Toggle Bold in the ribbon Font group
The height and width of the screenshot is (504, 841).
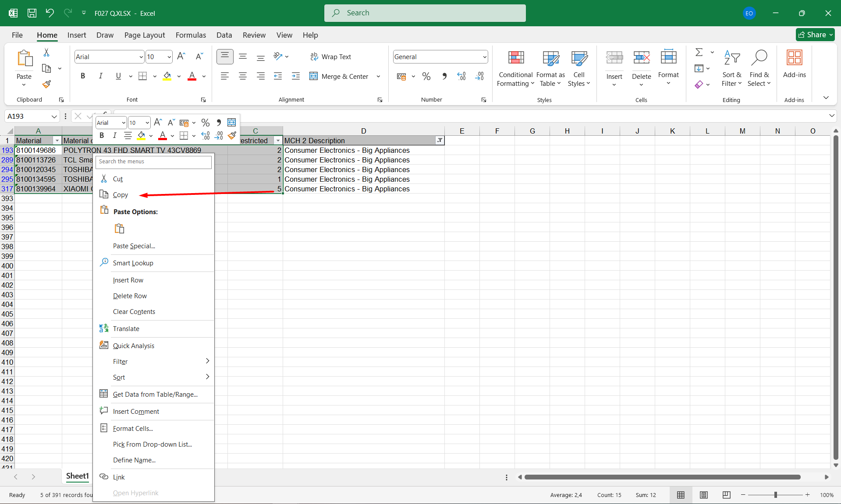coord(83,76)
